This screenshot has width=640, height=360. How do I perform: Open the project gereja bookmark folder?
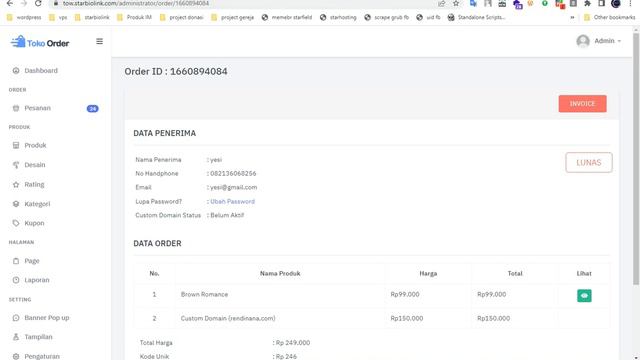233,18
